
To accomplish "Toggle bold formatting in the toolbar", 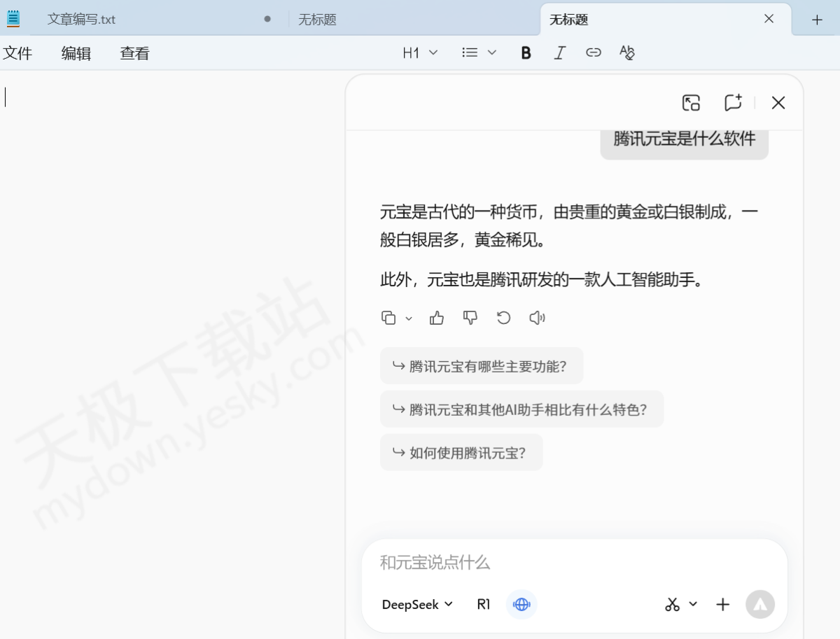I will [526, 52].
